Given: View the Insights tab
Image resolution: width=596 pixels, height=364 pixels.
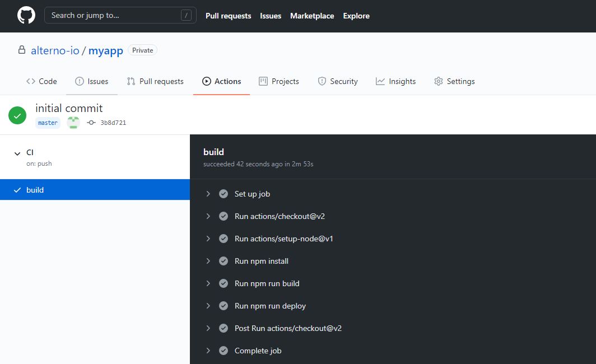Looking at the screenshot, I should [x=395, y=81].
